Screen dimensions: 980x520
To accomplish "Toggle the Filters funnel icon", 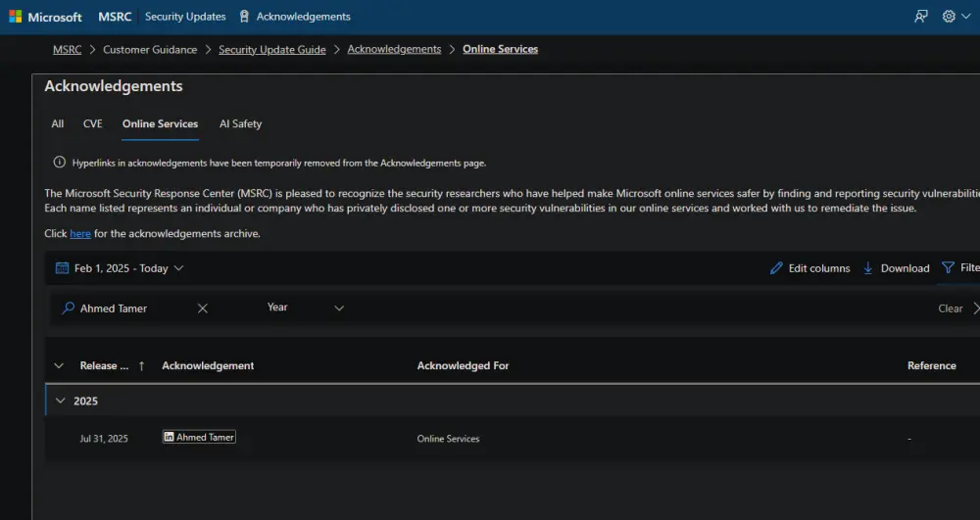I will [x=948, y=267].
